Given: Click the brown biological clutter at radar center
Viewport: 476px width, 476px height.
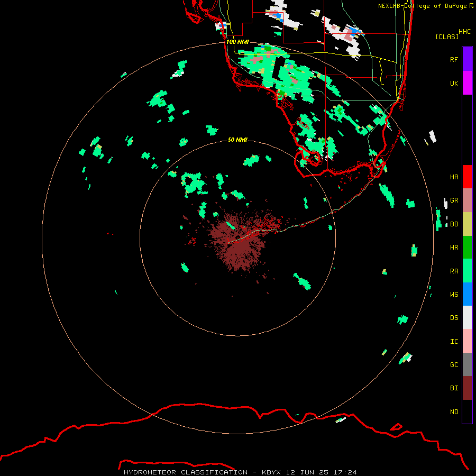Looking at the screenshot, I should pyautogui.click(x=239, y=241).
